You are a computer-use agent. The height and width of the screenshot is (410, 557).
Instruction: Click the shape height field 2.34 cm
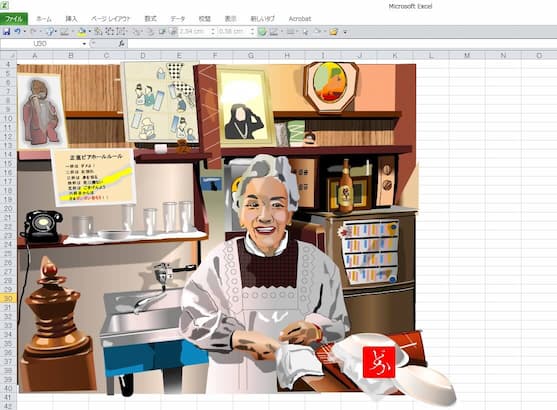pyautogui.click(x=194, y=32)
